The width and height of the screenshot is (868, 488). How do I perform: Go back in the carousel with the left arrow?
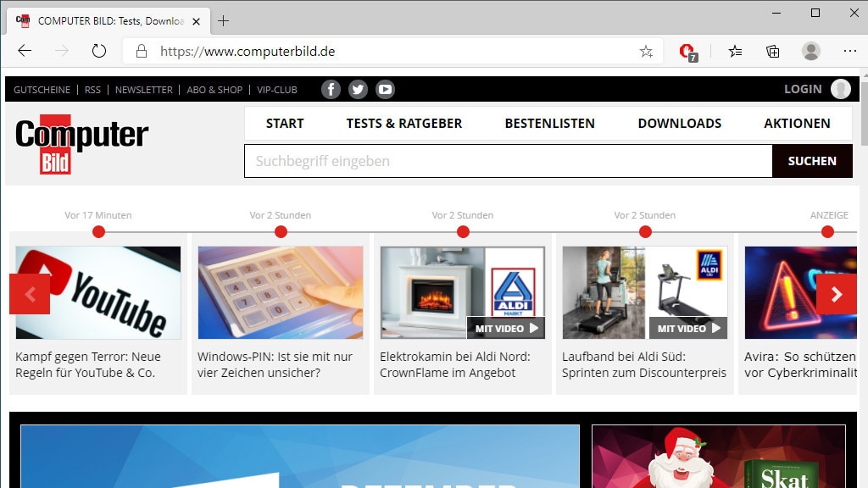coord(30,294)
